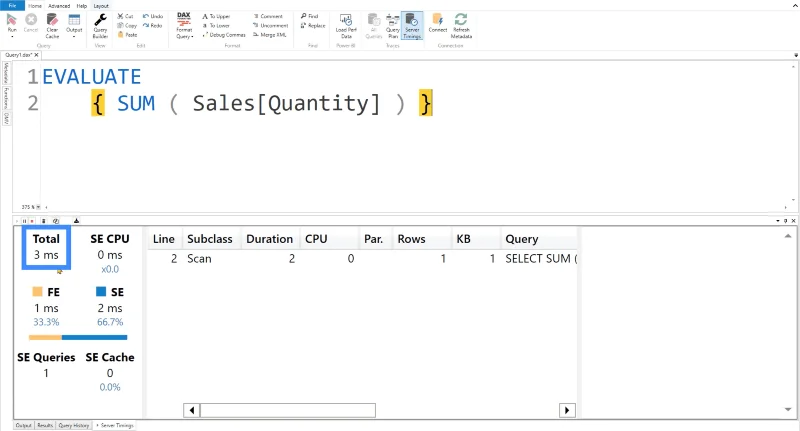Image resolution: width=800 pixels, height=431 pixels.
Task: Close the Query1.dax document tab
Action: 36,55
